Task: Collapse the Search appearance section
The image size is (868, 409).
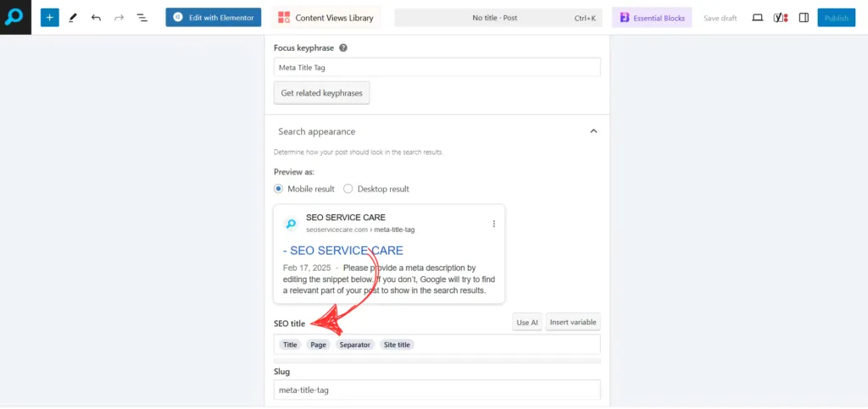Action: click(593, 131)
